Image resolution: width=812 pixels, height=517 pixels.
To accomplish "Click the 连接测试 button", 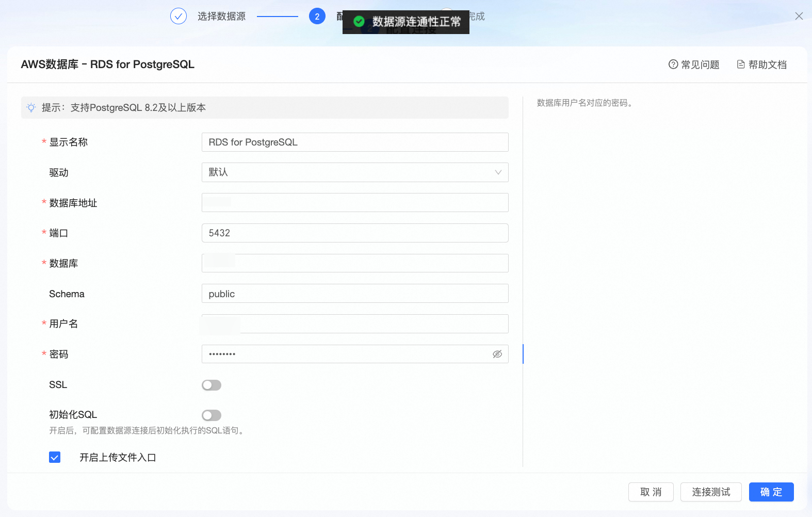I will (711, 492).
